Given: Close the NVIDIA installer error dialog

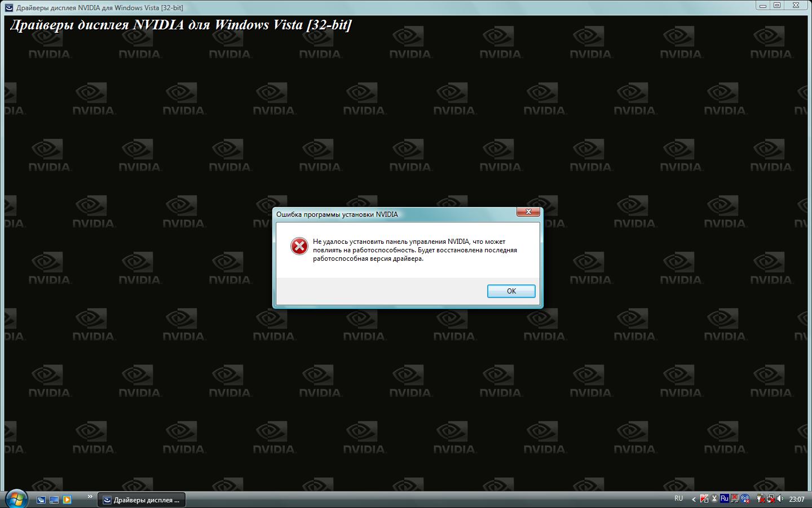Looking at the screenshot, I should click(x=528, y=212).
